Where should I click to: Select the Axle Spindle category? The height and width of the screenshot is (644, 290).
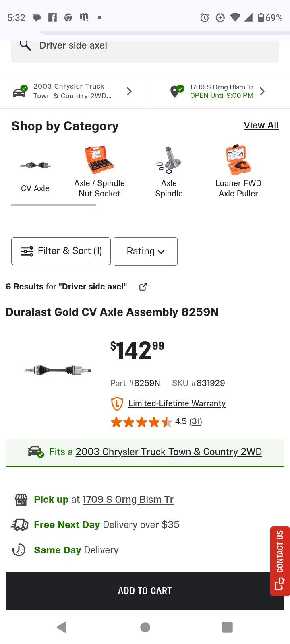coord(169,160)
